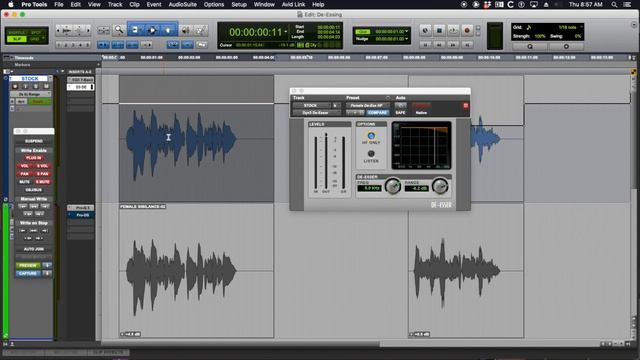The image size is (640, 360).
Task: Click the Online transport button
Action: point(425,30)
